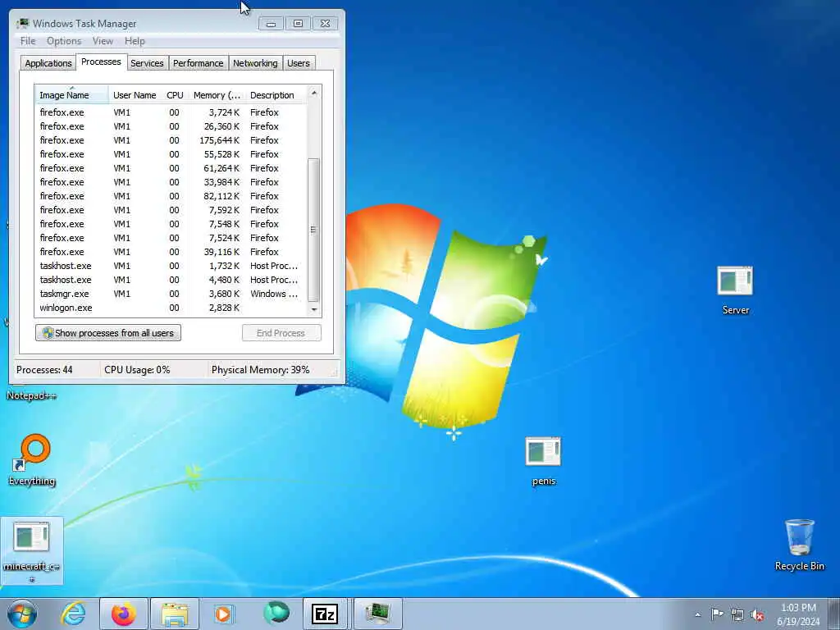Open the Help menu
The height and width of the screenshot is (630, 840).
point(135,41)
